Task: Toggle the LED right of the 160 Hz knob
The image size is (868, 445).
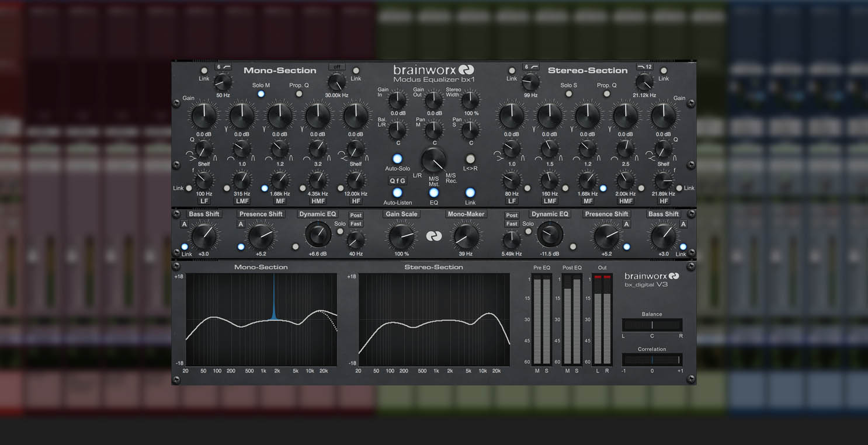Action: pos(565,188)
